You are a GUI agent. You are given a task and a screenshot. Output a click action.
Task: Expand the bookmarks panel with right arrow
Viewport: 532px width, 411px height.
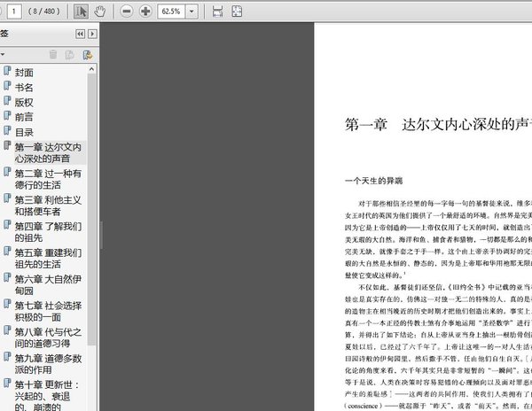coord(92,34)
